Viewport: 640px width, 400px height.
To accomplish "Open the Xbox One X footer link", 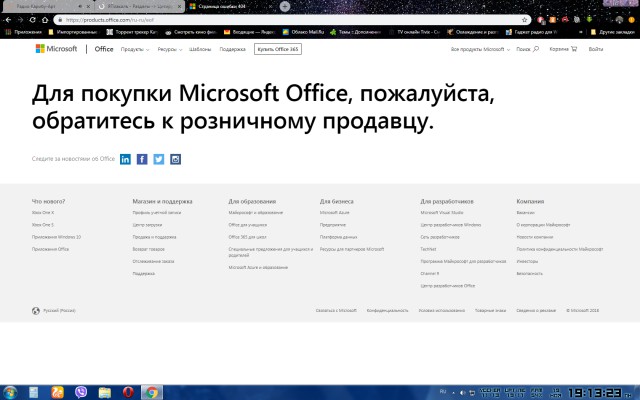I will [43, 213].
